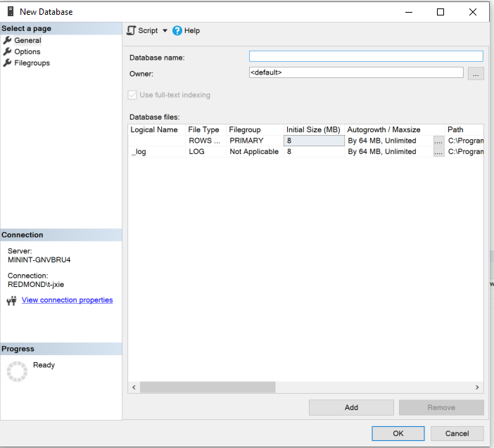The image size is (494, 448).
Task: Click the Script toolbar icon
Action: coord(131,30)
